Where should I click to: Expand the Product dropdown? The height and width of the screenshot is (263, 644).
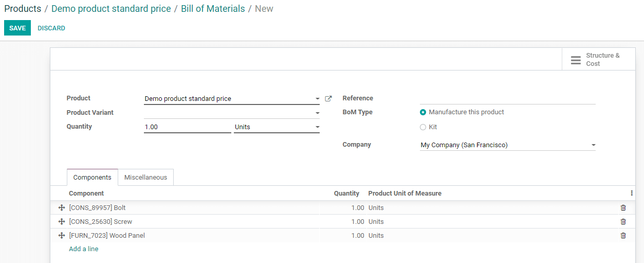(x=317, y=99)
